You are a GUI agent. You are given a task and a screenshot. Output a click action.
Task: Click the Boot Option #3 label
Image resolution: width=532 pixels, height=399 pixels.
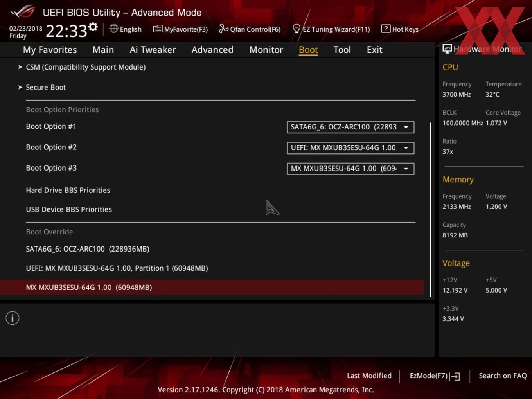51,168
